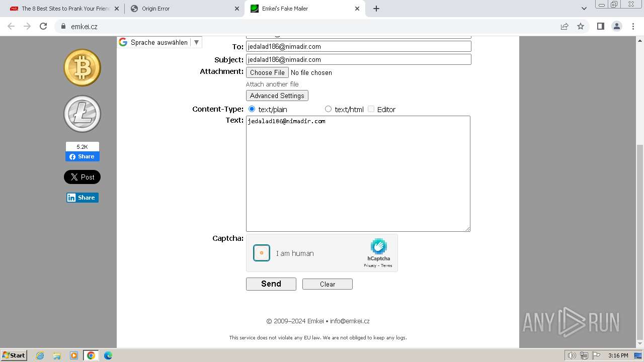Select the text/html content type
This screenshot has width=644, height=362.
click(x=328, y=109)
